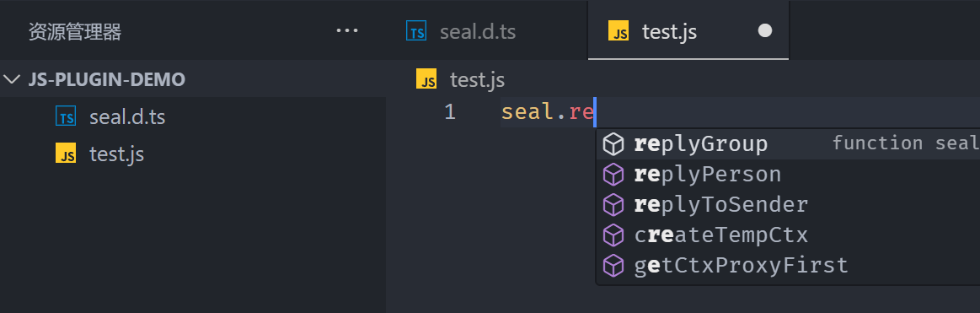The height and width of the screenshot is (313, 980).
Task: Collapse the JS-PLUGIN-DEMO folder chevron
Action: point(12,79)
